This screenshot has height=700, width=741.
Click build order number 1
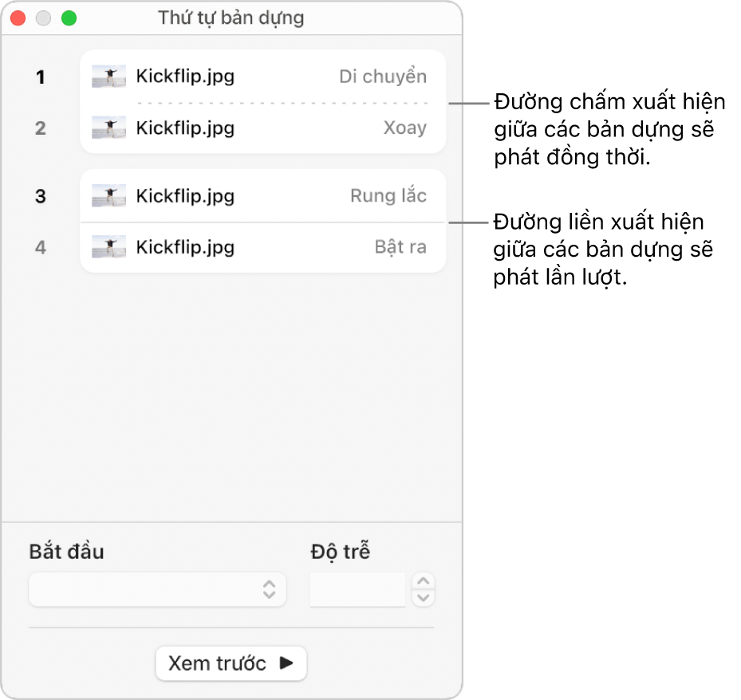pyautogui.click(x=41, y=77)
